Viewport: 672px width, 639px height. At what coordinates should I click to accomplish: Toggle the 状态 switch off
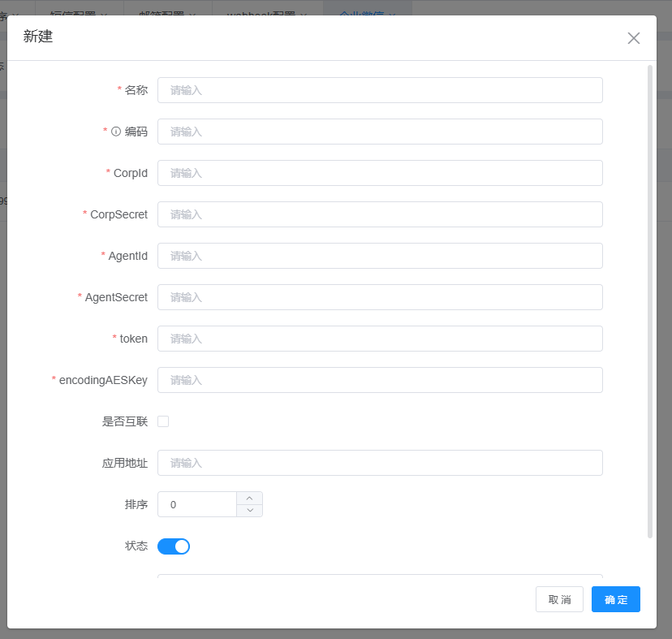[174, 546]
